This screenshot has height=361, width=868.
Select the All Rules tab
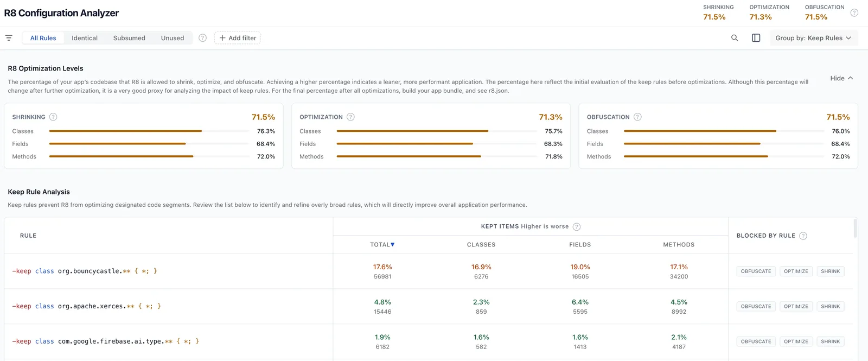(43, 38)
